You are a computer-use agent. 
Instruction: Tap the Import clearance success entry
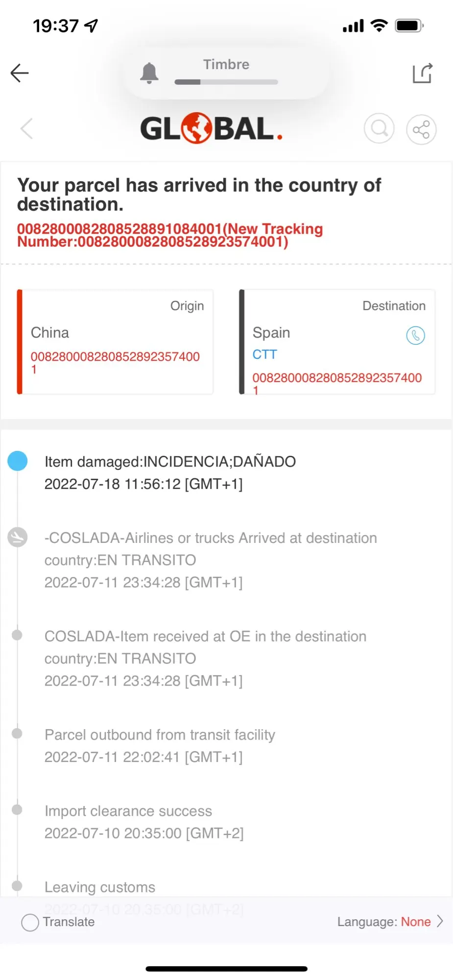coord(128,811)
